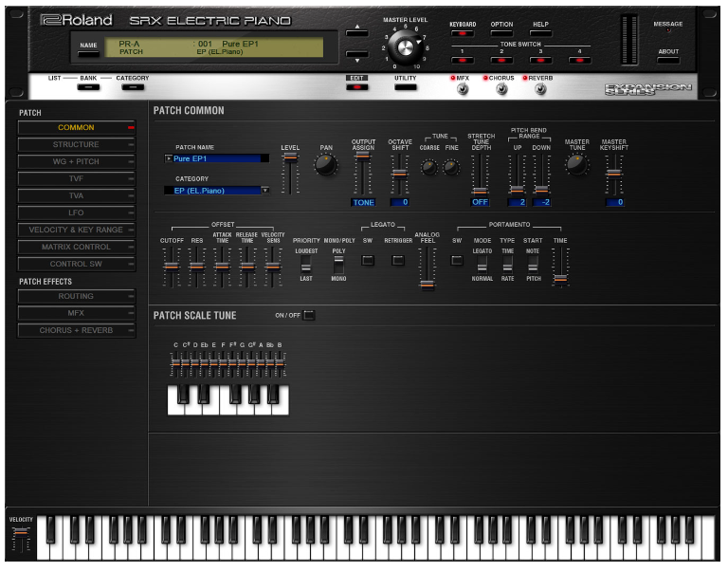Click the C sharp key on scale tune keyboard

point(183,393)
